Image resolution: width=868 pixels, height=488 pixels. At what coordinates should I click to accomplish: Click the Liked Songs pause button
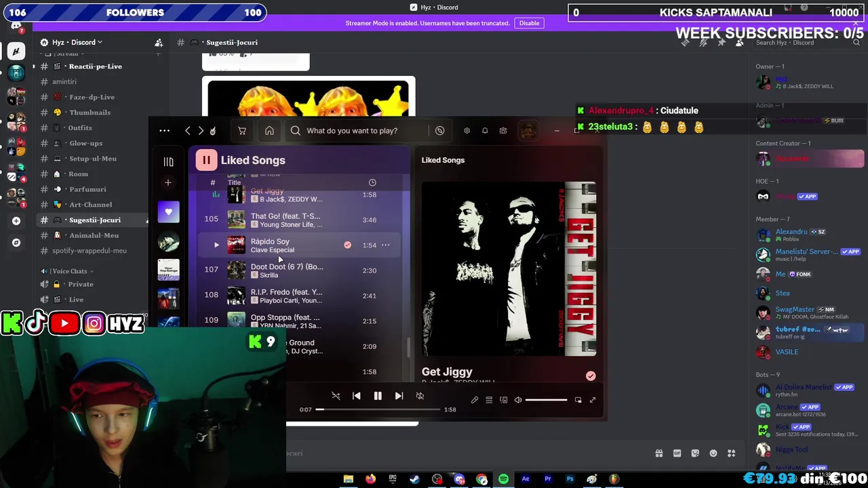coord(206,160)
